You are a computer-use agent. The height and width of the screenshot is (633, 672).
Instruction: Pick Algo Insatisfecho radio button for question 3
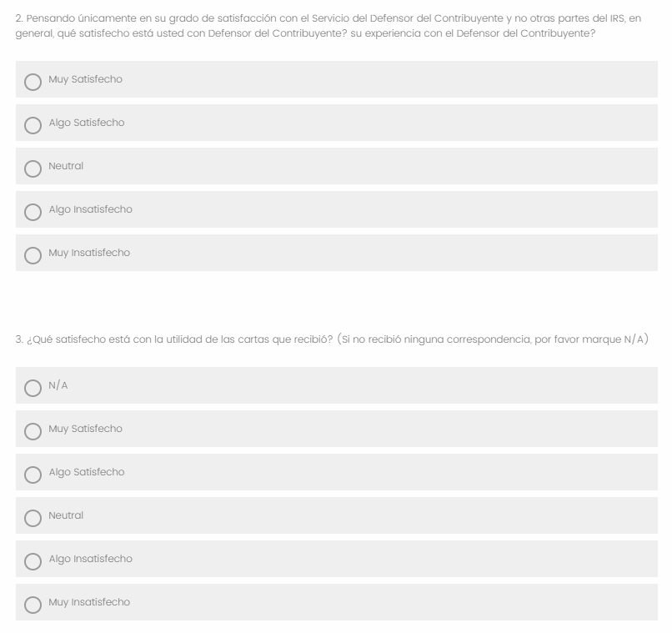tap(33, 561)
